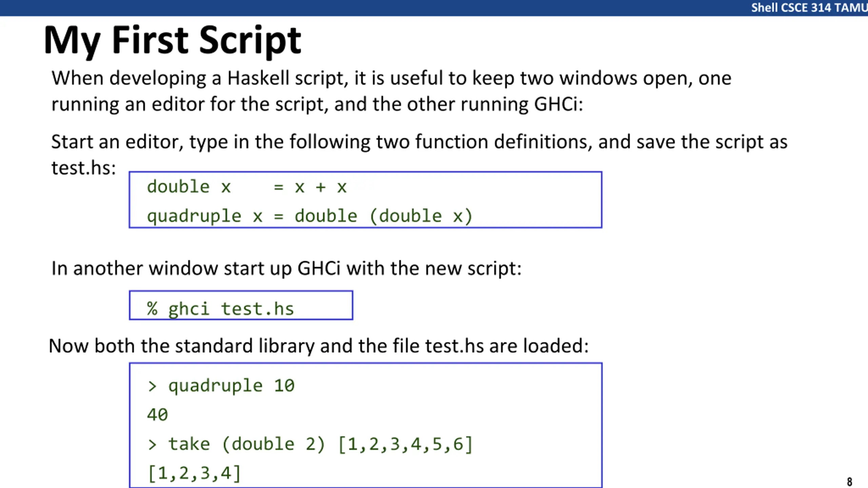
Task: Click the '(double x)' expression in the code box
Action: point(421,216)
